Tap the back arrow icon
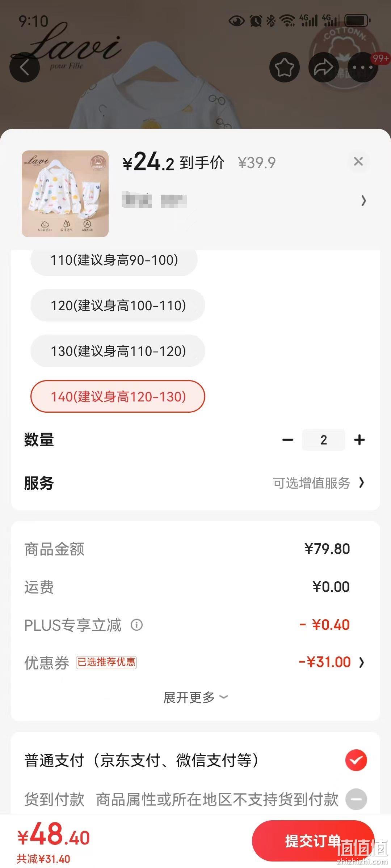Image resolution: width=391 pixels, height=868 pixels. click(x=25, y=67)
